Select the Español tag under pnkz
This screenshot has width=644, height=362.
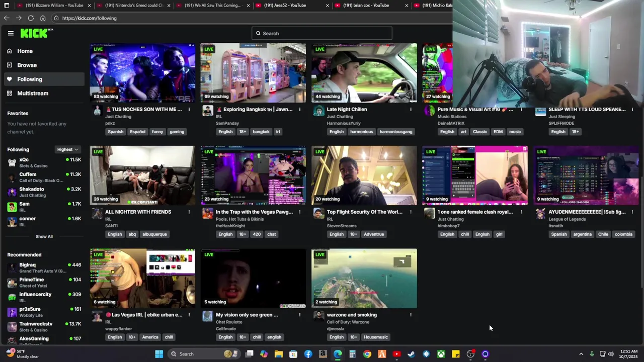click(x=137, y=132)
